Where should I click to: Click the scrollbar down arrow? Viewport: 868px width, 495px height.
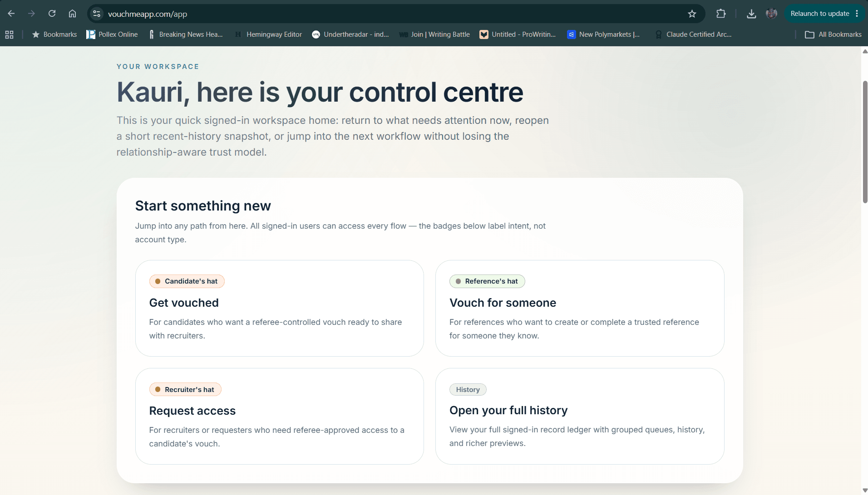(865, 490)
